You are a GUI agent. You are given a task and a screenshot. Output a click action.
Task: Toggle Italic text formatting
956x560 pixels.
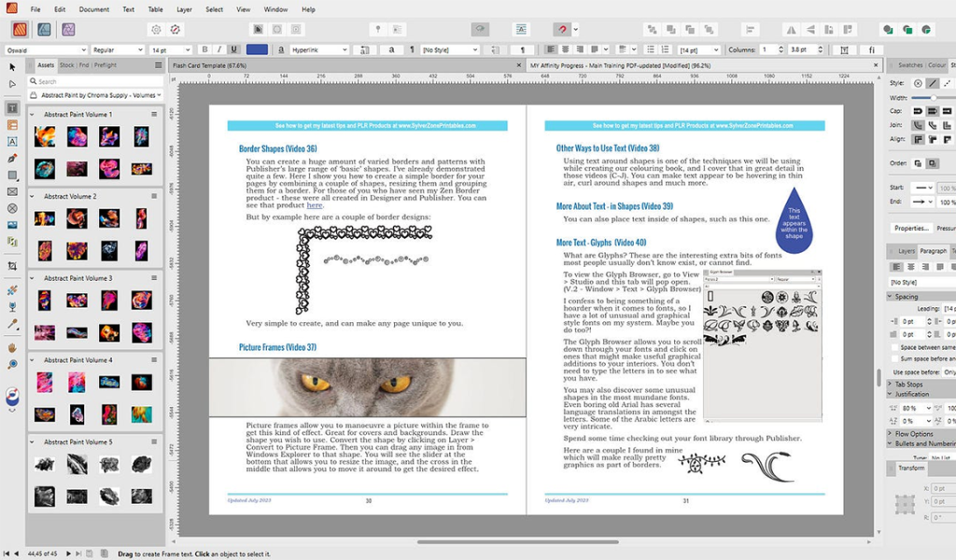click(x=218, y=50)
